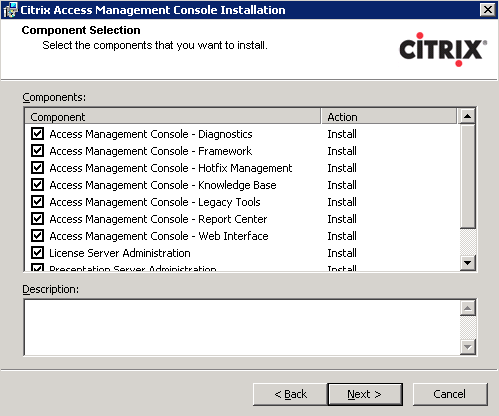499x416 pixels.
Task: Go back with the Back button
Action: pyautogui.click(x=290, y=394)
